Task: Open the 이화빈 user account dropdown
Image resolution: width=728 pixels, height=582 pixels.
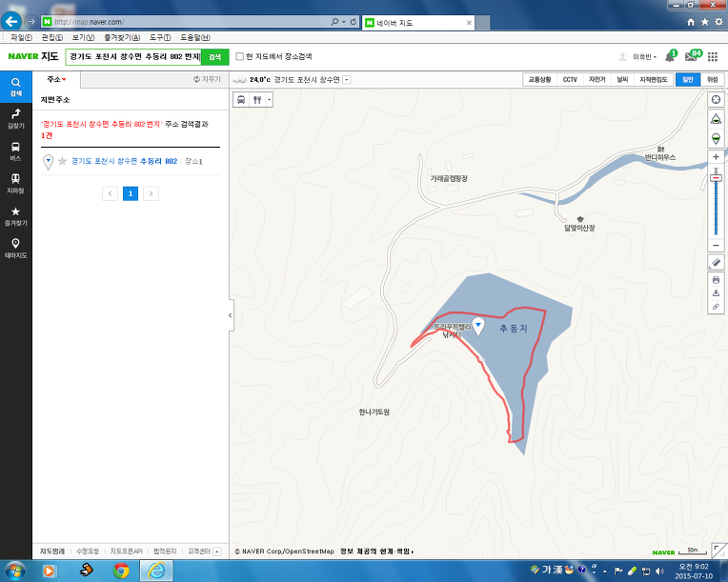Action: point(644,56)
